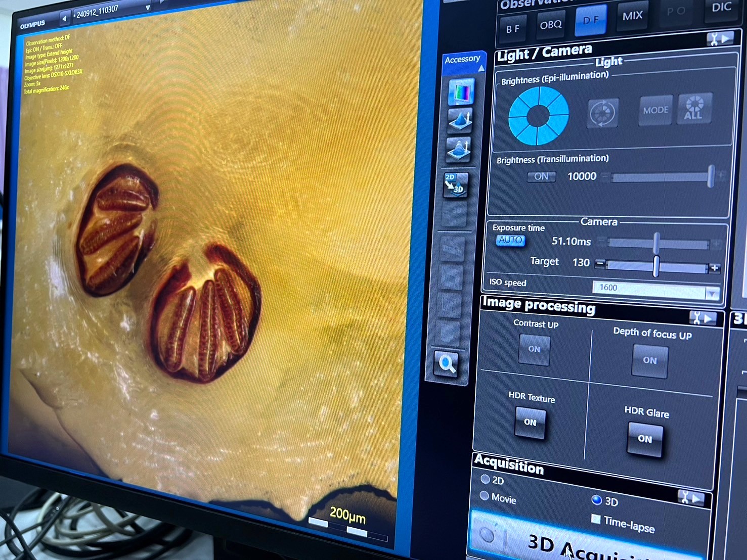Click the ring light ALL segments icon

coord(694,108)
